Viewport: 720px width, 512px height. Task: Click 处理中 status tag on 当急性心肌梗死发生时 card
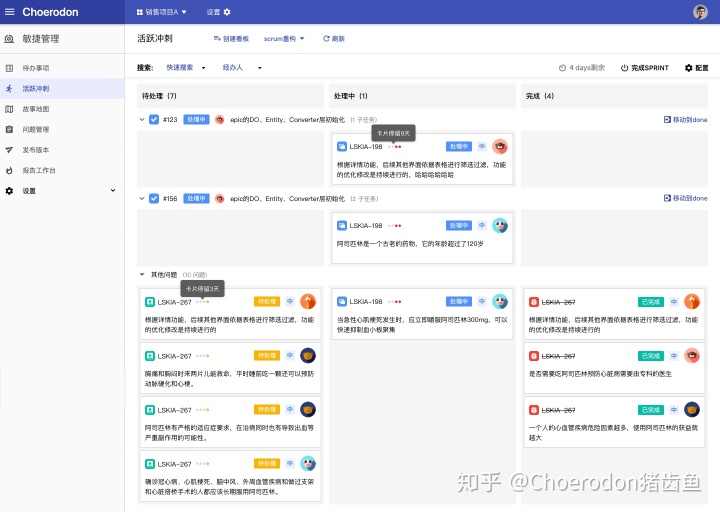click(x=459, y=301)
